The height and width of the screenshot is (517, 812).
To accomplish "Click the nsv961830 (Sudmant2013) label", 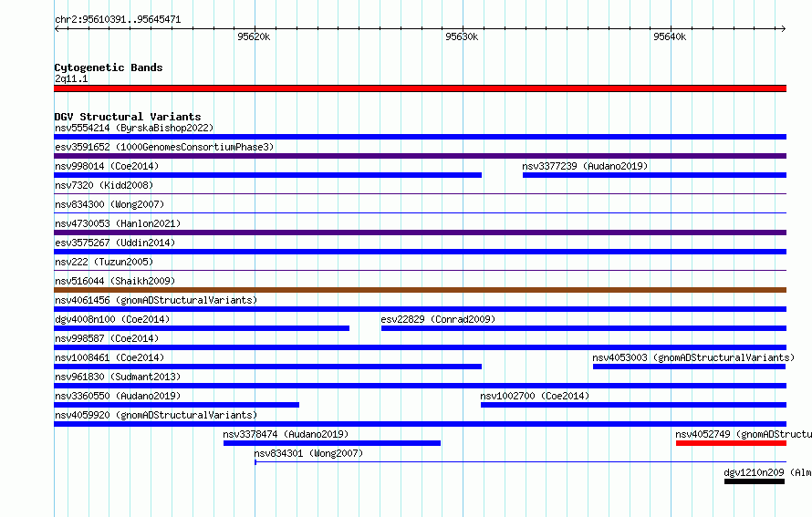I will (118, 377).
